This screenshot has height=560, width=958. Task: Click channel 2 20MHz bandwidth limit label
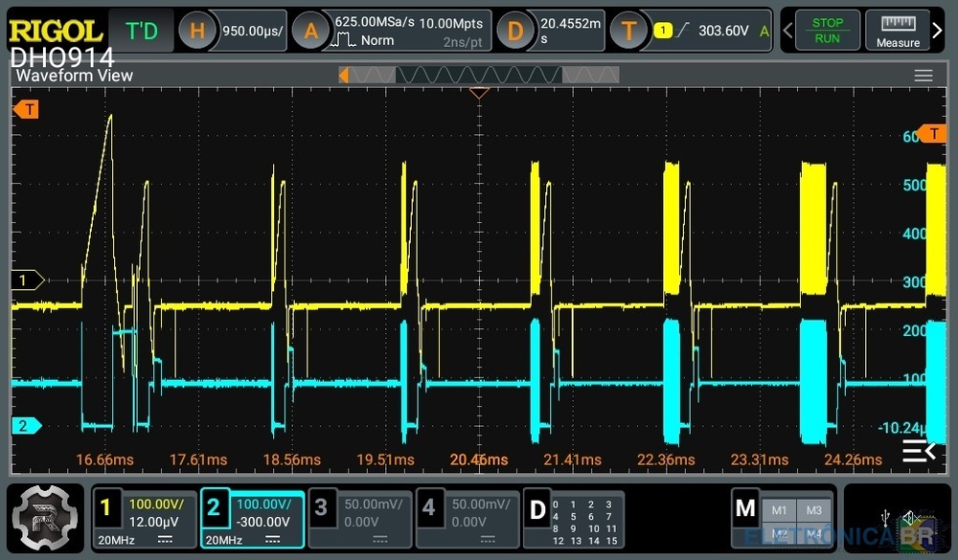(224, 540)
